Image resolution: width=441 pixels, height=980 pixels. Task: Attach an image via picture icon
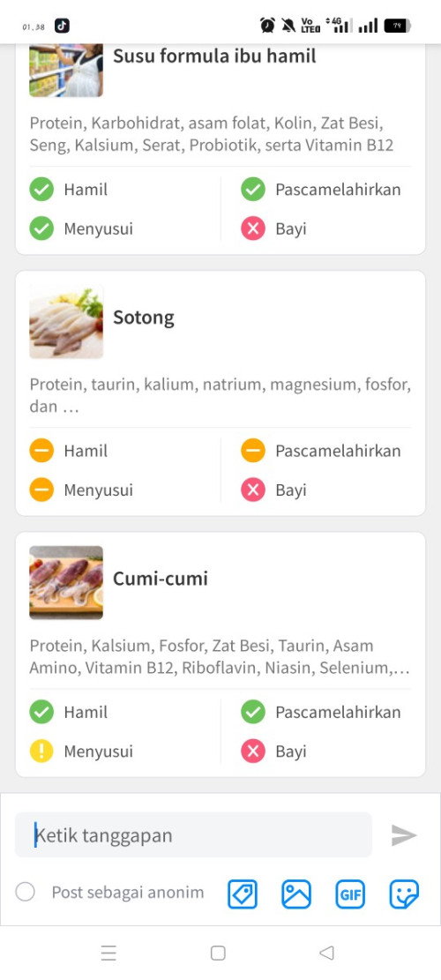pyautogui.click(x=296, y=894)
